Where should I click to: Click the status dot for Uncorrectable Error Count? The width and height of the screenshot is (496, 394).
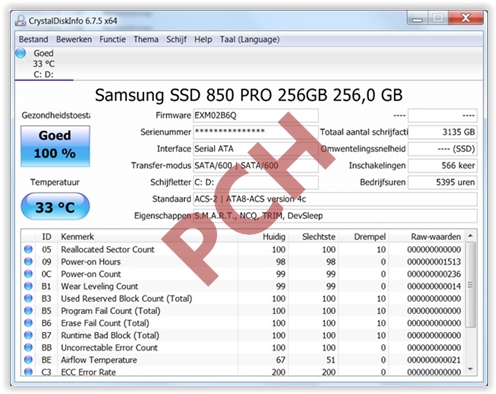(x=28, y=347)
